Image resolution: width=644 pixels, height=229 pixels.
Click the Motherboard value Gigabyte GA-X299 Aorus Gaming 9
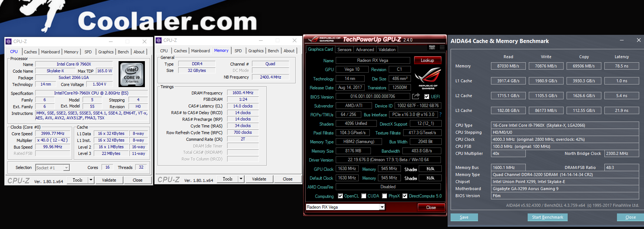point(565,189)
